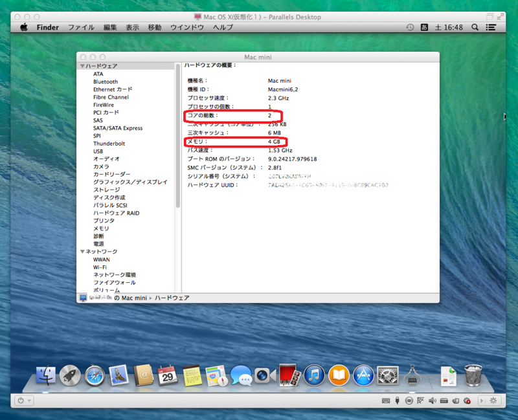Open the ウインドウ menu
Screen dimensions: 518x420
click(x=187, y=27)
